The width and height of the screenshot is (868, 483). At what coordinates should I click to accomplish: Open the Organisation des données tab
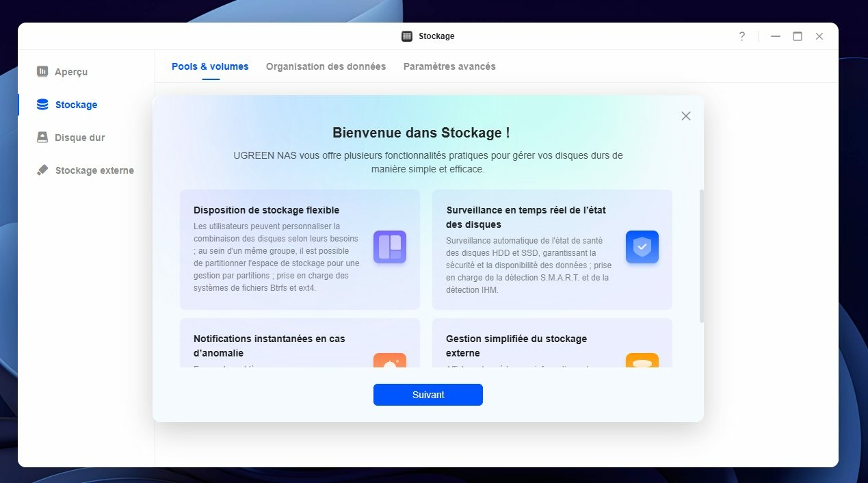tap(326, 66)
